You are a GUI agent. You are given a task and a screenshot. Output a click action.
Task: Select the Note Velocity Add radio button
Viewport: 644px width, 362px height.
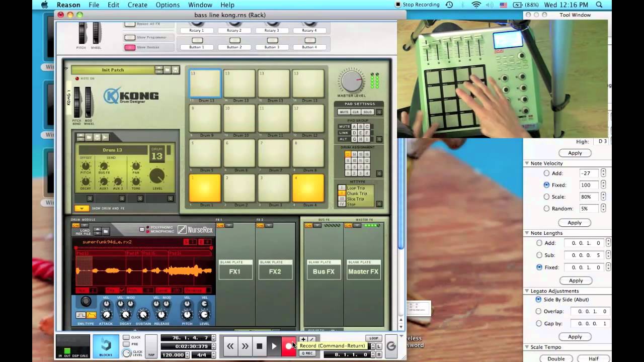click(x=546, y=173)
